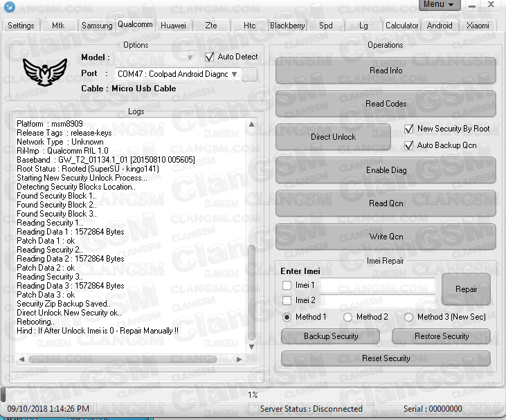Toggle Auto Backup Qcn checkbox

point(409,145)
